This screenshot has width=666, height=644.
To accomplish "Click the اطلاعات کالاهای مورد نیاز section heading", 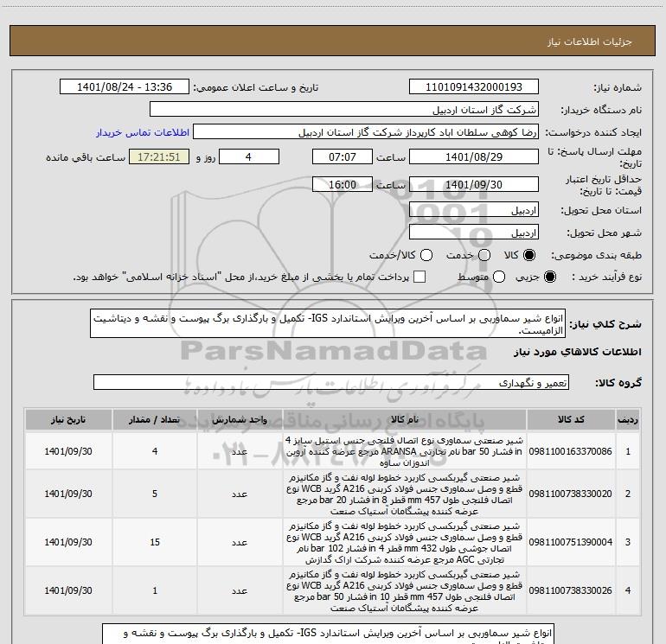I will pos(577,352).
